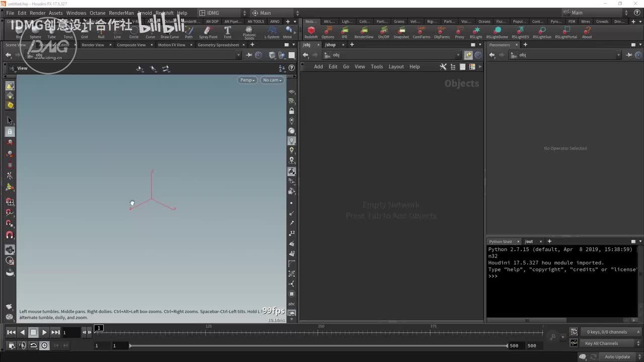The width and height of the screenshot is (644, 362).
Task: Click the playback range slider bar
Action: pyautogui.click(x=319, y=345)
